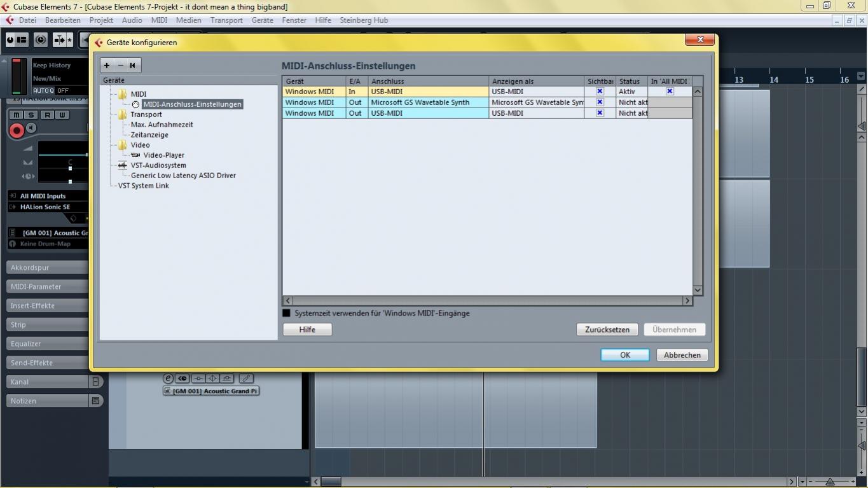Expand the Akkordspur inspector section
The width and height of the screenshot is (868, 488).
click(48, 267)
